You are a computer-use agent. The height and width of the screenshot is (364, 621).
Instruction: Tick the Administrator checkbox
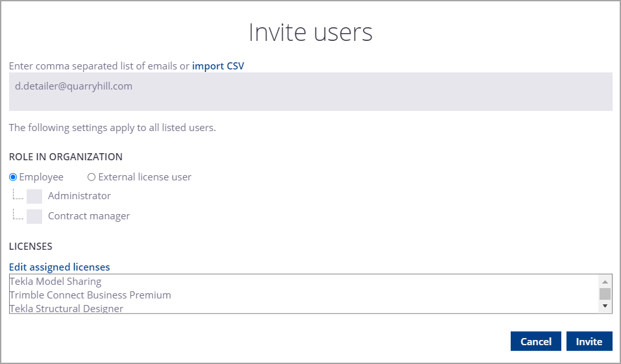click(34, 197)
